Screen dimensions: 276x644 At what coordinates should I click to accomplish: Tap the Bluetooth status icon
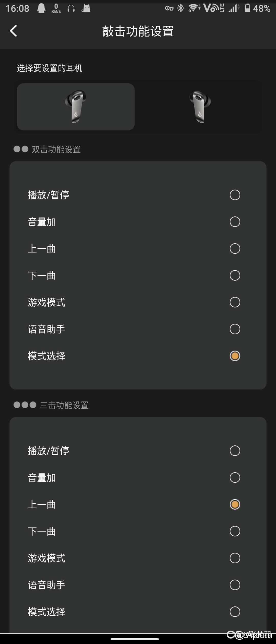point(181,8)
